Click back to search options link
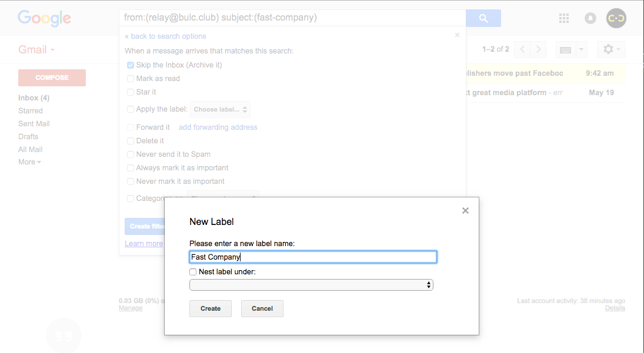Screen dimensions: 644x353 coord(165,36)
